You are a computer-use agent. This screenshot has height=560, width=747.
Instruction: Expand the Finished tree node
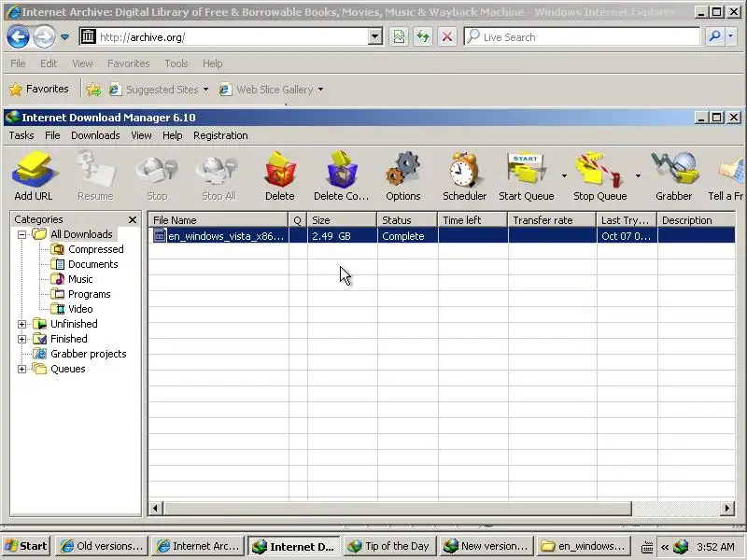(x=21, y=339)
